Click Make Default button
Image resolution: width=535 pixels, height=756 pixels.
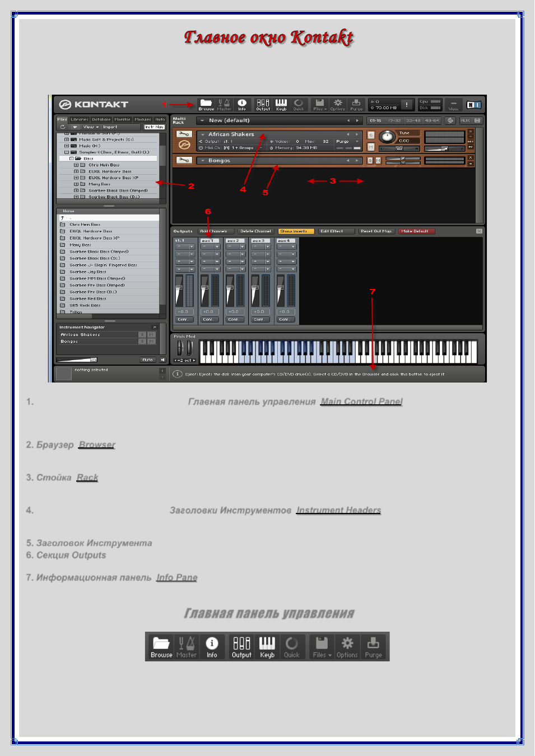pyautogui.click(x=416, y=231)
